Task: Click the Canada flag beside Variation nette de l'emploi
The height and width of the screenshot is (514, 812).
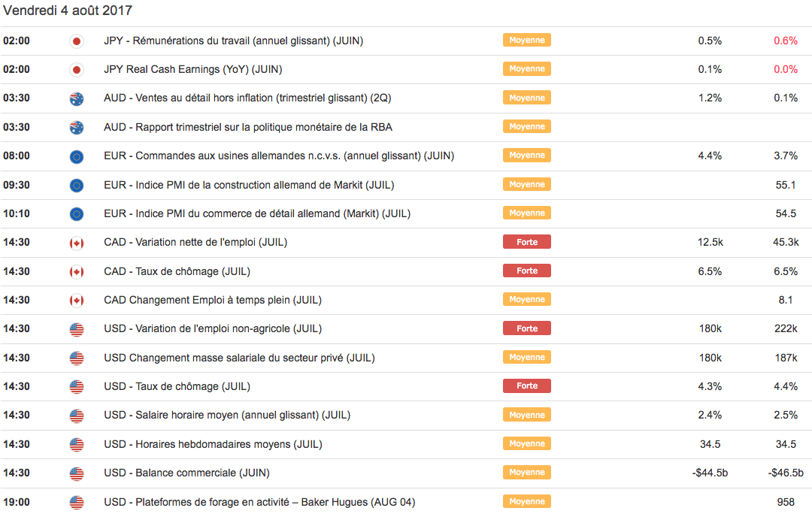Action: tap(76, 243)
